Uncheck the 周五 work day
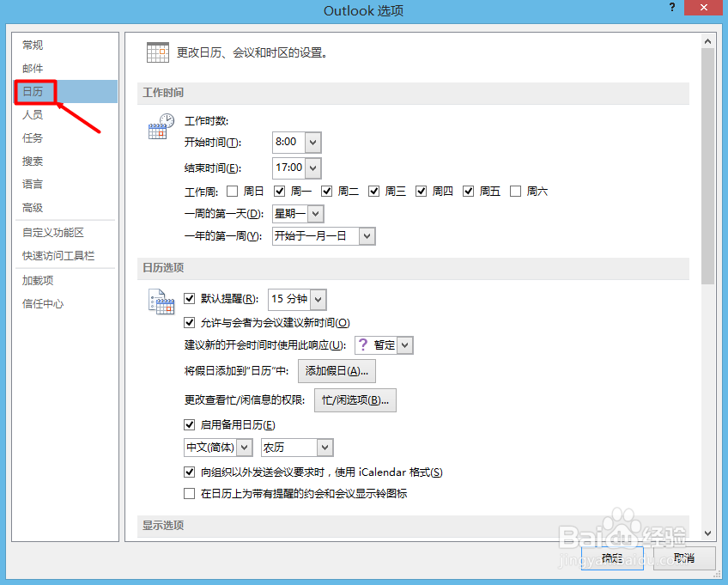Viewport: 728px width, 585px height. [468, 191]
